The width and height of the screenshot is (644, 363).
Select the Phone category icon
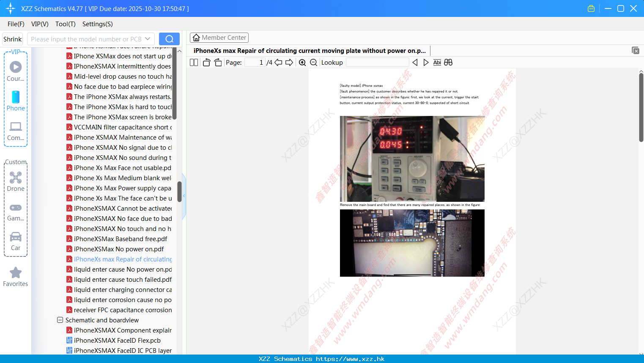(x=16, y=101)
